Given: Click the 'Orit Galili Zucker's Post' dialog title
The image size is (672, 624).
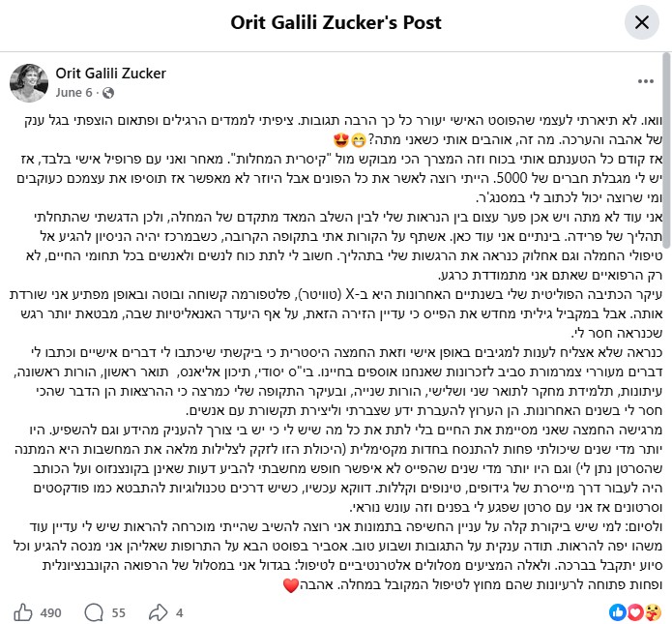Looking at the screenshot, I should click(x=336, y=22).
